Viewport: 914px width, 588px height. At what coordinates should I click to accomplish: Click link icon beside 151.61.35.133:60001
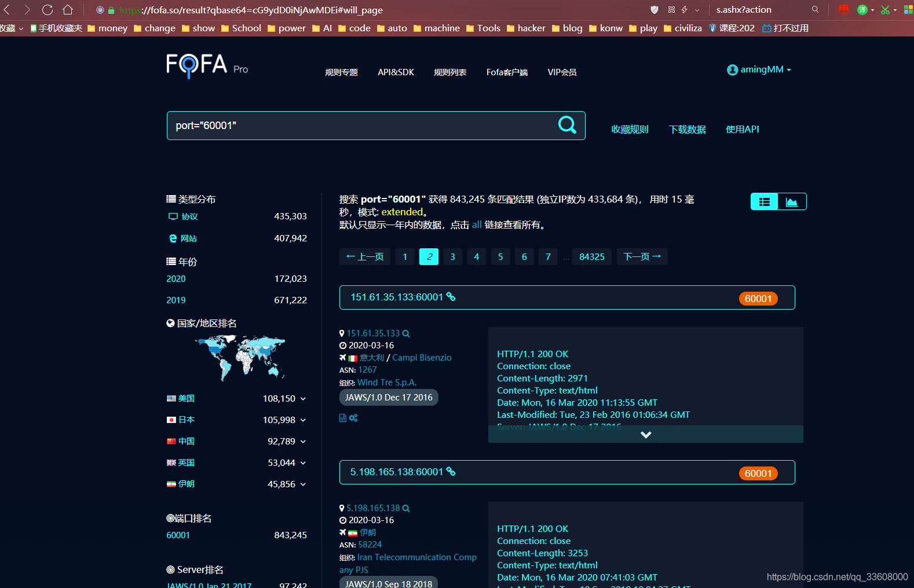(451, 297)
